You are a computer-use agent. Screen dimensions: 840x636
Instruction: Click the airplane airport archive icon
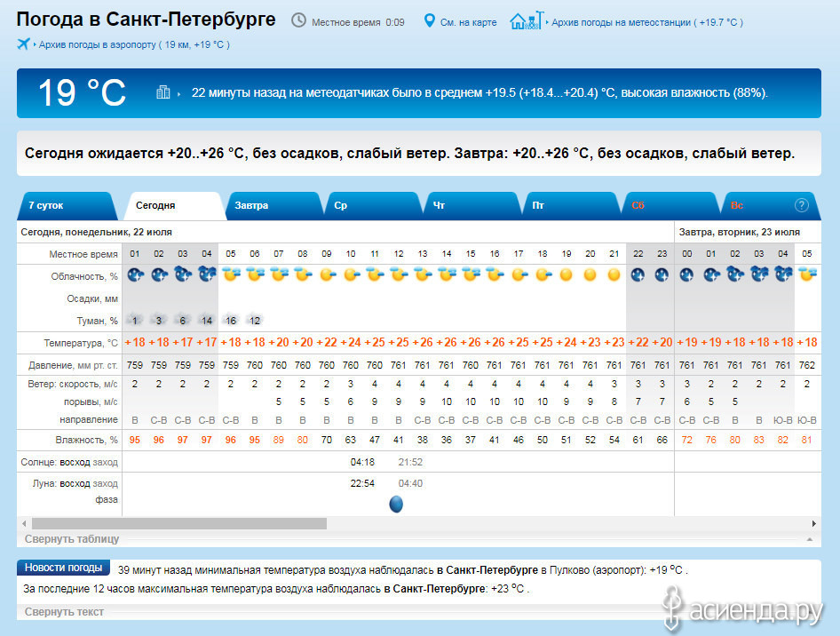pyautogui.click(x=24, y=44)
